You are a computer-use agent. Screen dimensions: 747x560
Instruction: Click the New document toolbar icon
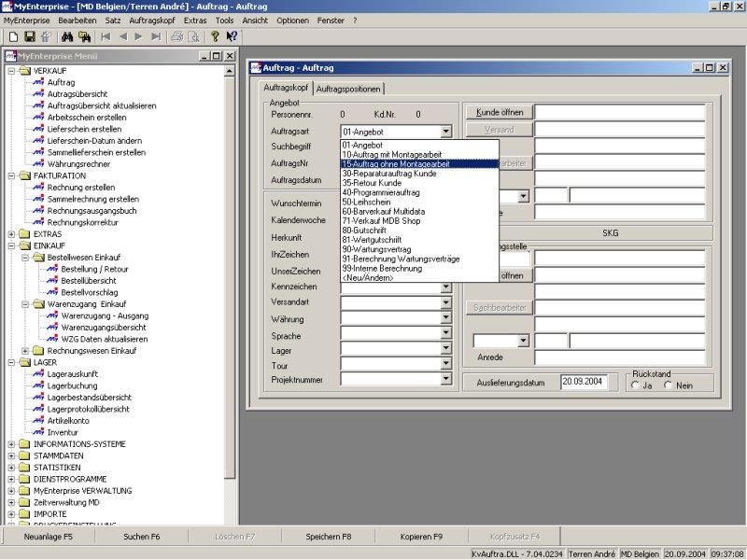tap(13, 36)
